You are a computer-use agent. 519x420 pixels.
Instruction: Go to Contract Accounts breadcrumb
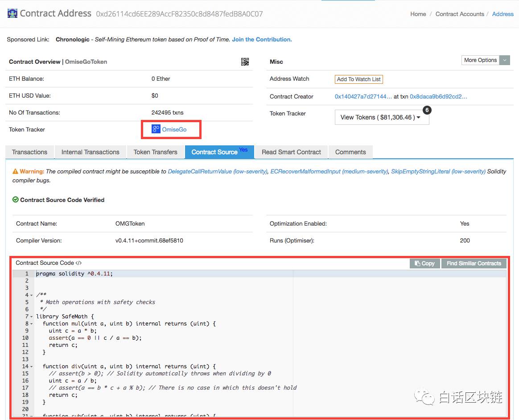460,14
